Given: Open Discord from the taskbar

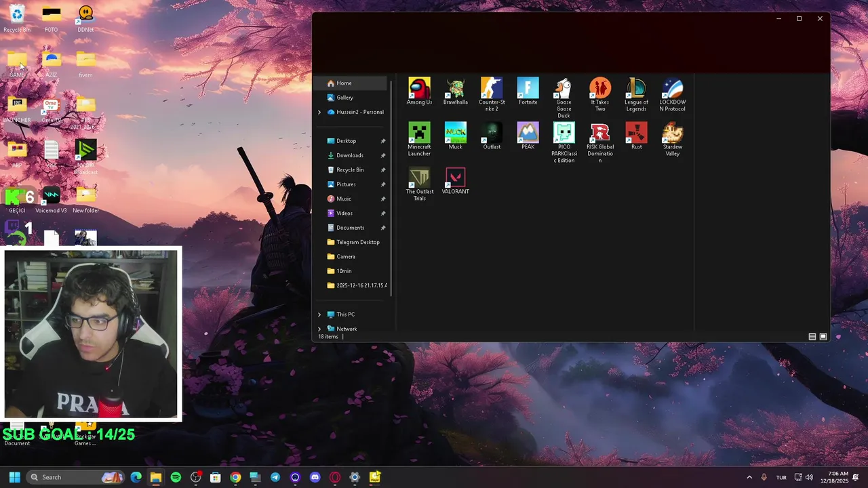Looking at the screenshot, I should coord(315,477).
